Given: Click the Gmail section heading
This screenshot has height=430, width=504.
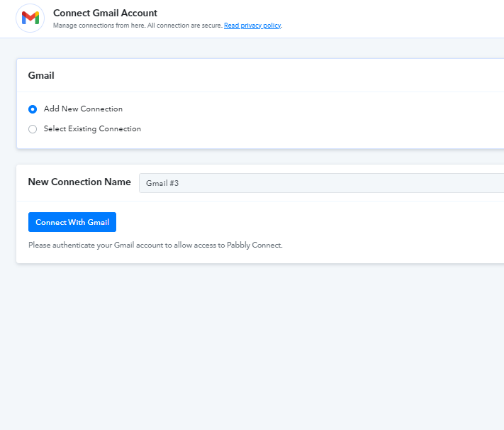Looking at the screenshot, I should (41, 75).
